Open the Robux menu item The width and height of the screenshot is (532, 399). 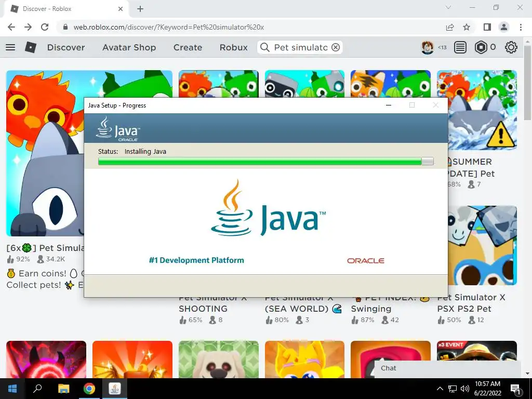click(233, 47)
